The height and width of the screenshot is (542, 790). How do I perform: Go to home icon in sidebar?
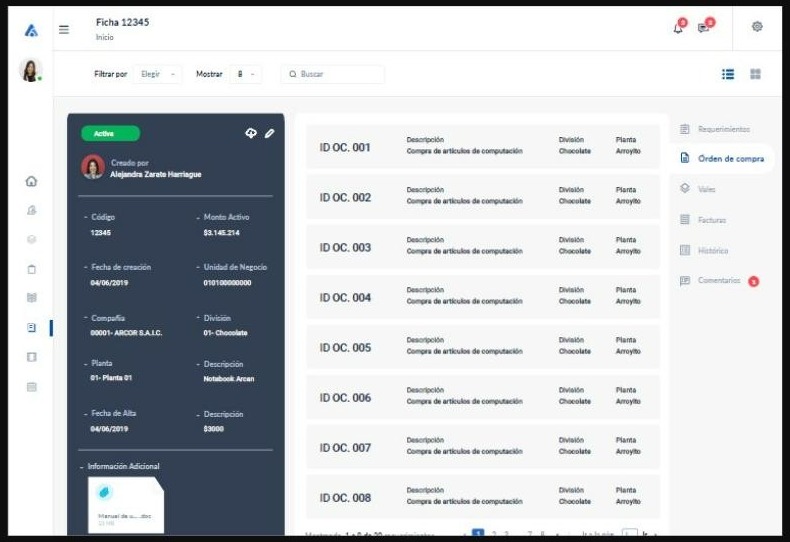(31, 181)
